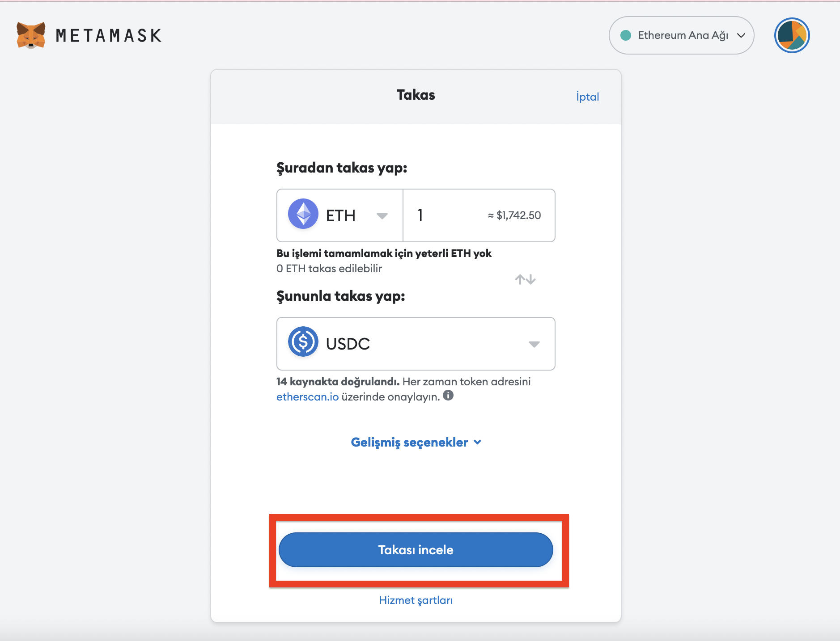The height and width of the screenshot is (641, 840).
Task: Click the info icon next to etherscan text
Action: (448, 395)
